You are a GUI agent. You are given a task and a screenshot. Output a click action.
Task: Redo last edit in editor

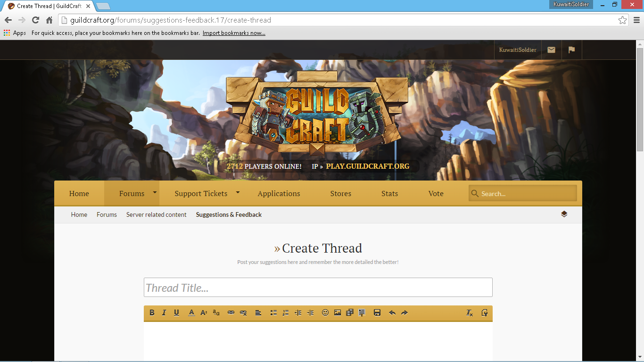point(405,313)
